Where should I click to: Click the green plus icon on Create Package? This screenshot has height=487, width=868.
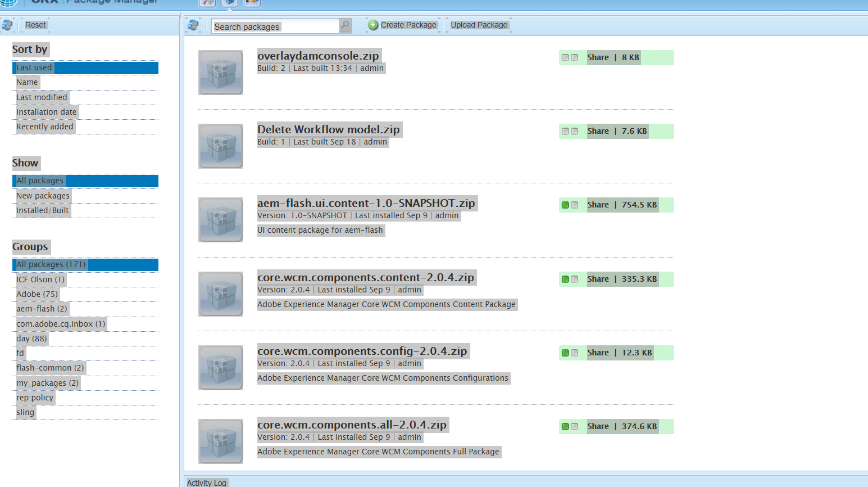[x=371, y=25]
